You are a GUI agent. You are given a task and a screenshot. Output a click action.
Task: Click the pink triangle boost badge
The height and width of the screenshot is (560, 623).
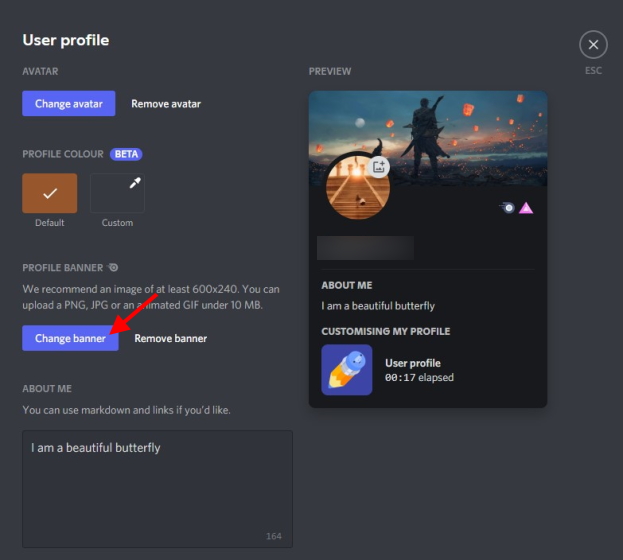tap(526, 208)
